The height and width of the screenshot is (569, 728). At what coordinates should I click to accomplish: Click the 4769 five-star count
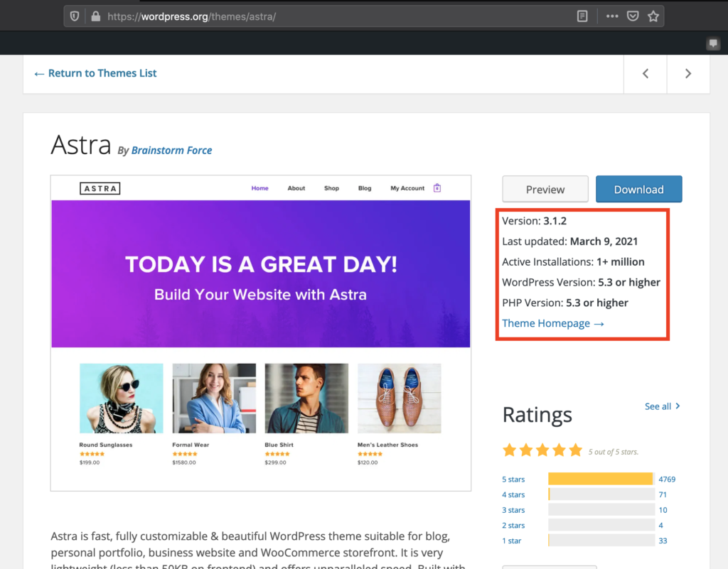point(667,479)
